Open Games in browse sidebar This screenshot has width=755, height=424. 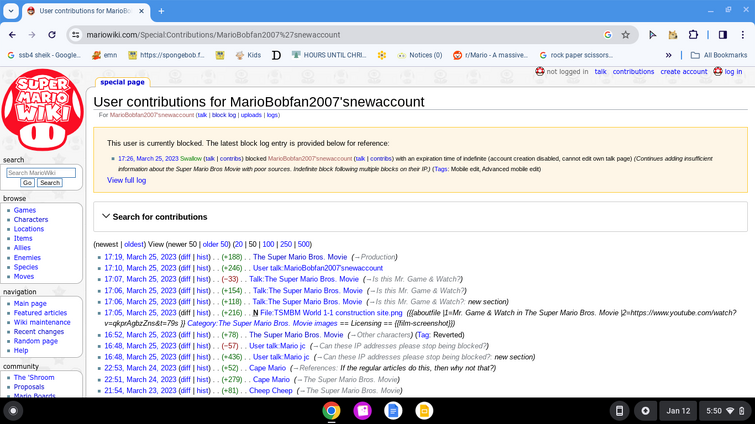[x=25, y=210]
